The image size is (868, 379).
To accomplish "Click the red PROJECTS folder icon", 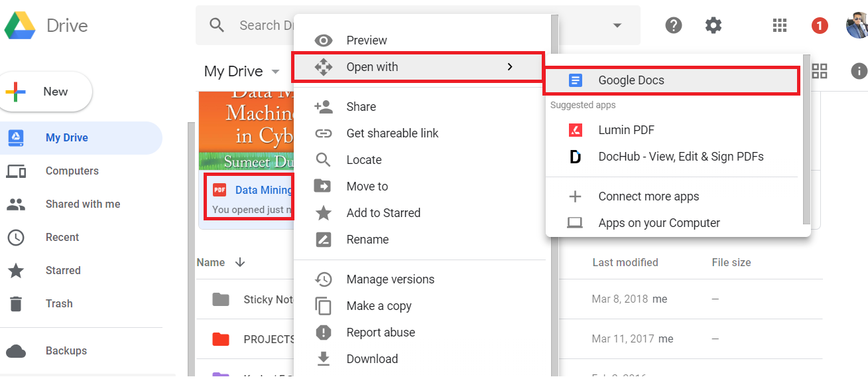I will (x=220, y=339).
